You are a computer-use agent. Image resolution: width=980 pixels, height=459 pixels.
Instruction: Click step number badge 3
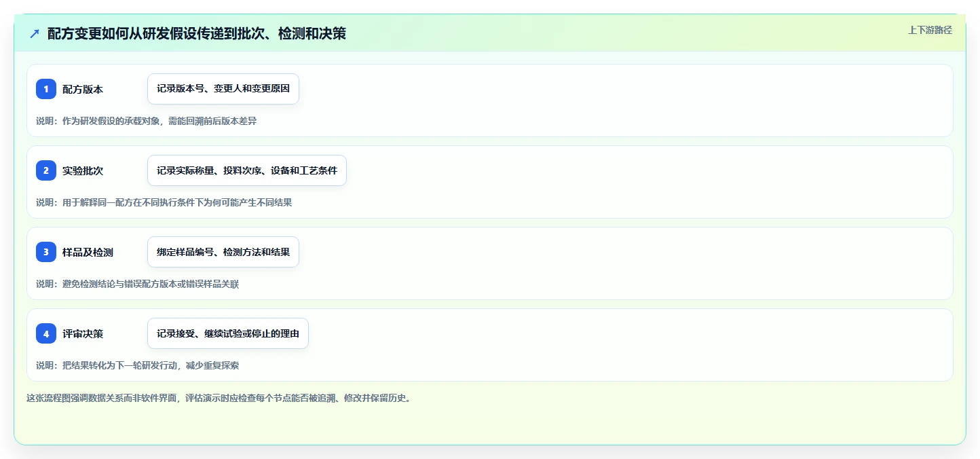pos(46,252)
